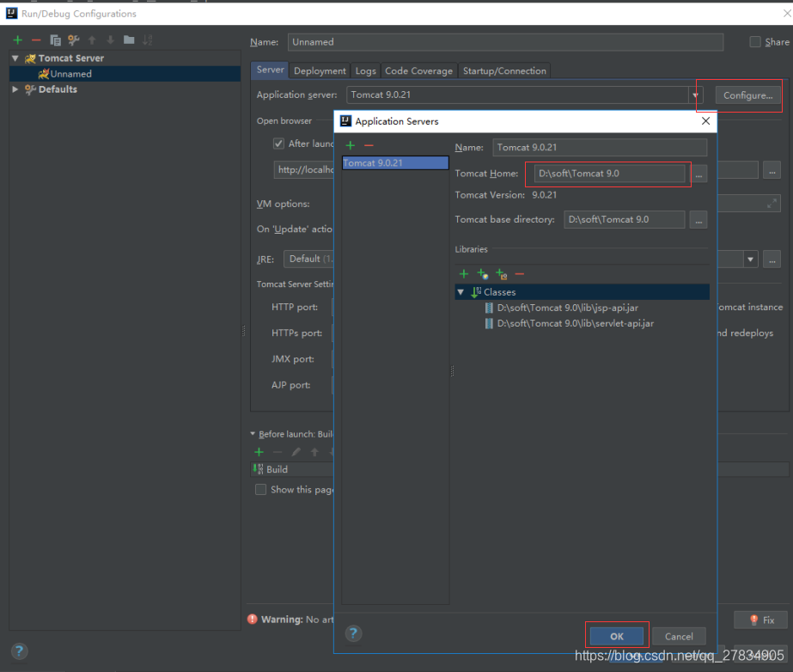
Task: Open the edit defaults wrench icon
Action: [x=74, y=40]
